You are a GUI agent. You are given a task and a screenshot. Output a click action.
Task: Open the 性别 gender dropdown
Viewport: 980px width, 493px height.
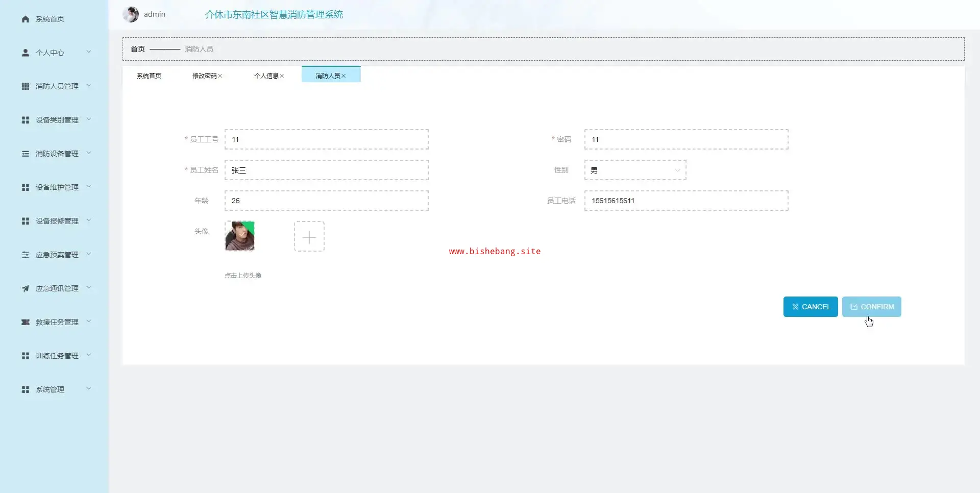tap(635, 170)
